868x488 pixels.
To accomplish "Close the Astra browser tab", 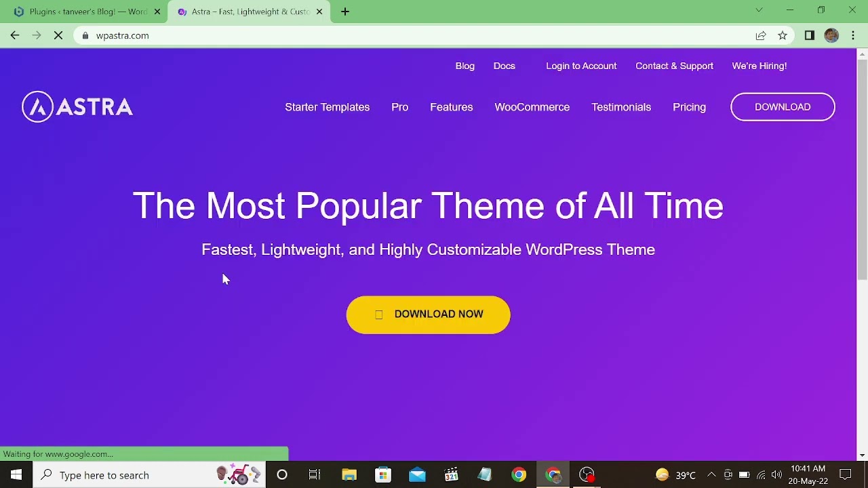I will tap(319, 12).
